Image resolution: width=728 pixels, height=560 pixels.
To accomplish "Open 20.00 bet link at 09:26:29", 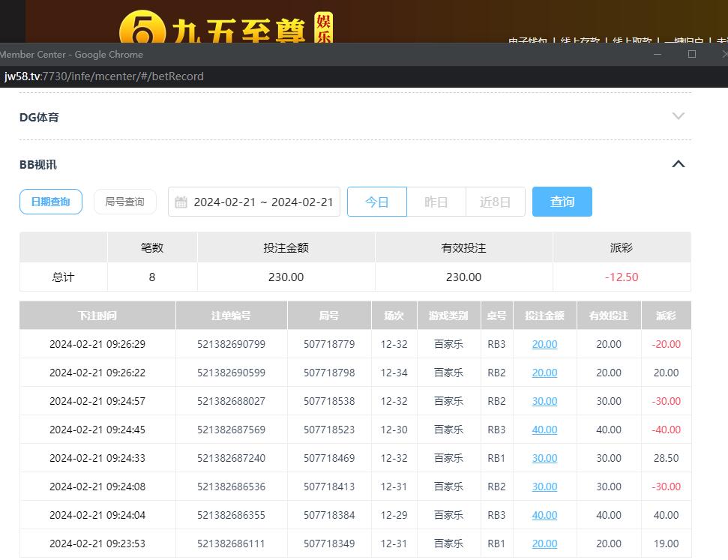I will 544,344.
